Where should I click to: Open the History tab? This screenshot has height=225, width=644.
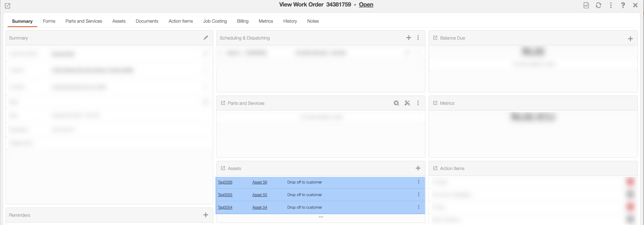click(x=290, y=21)
